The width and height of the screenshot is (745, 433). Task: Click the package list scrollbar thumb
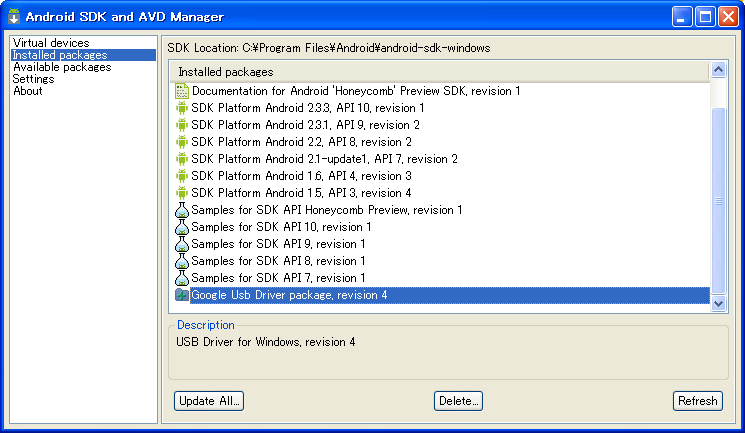click(x=718, y=200)
